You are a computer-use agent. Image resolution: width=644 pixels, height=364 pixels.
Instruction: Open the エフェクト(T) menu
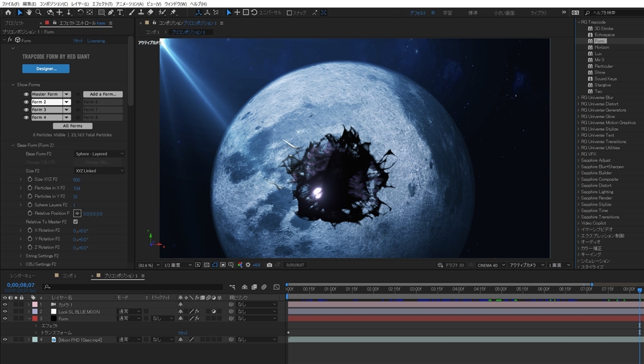coord(102,4)
